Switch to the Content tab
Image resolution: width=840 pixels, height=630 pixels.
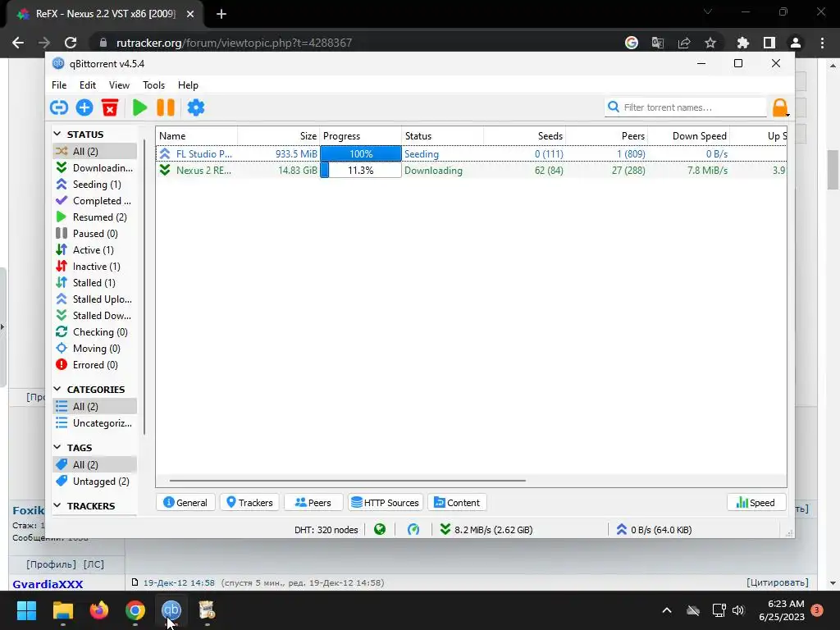(x=457, y=503)
